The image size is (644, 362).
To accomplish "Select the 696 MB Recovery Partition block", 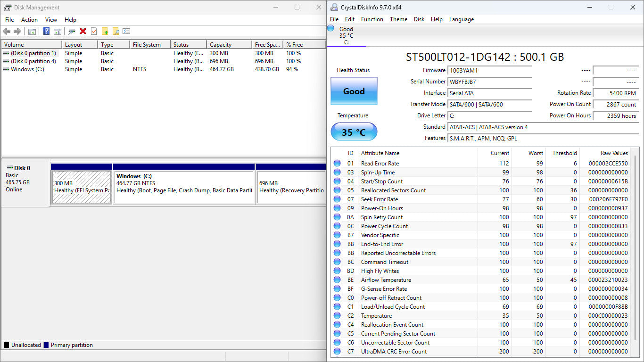I will coord(291,187).
